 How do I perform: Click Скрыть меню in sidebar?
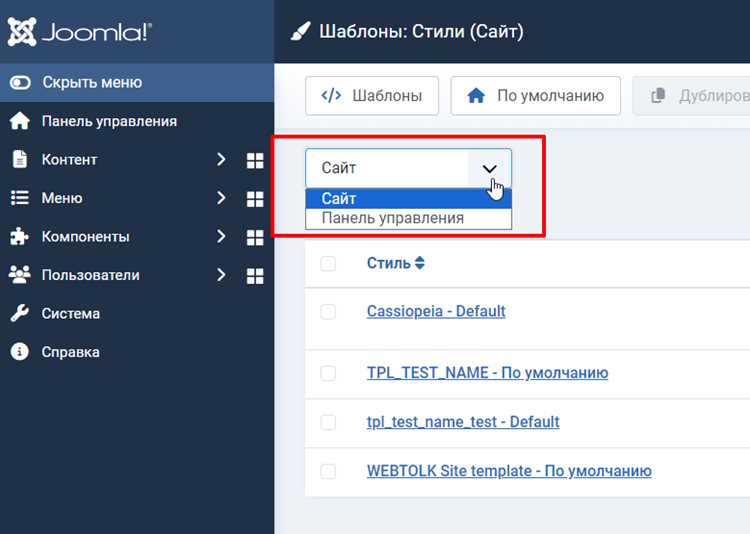click(137, 82)
